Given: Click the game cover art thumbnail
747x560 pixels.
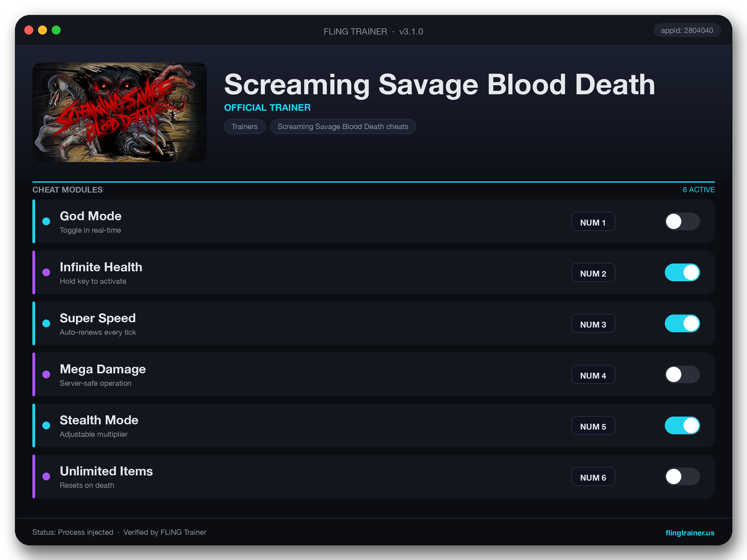Looking at the screenshot, I should 120,112.
